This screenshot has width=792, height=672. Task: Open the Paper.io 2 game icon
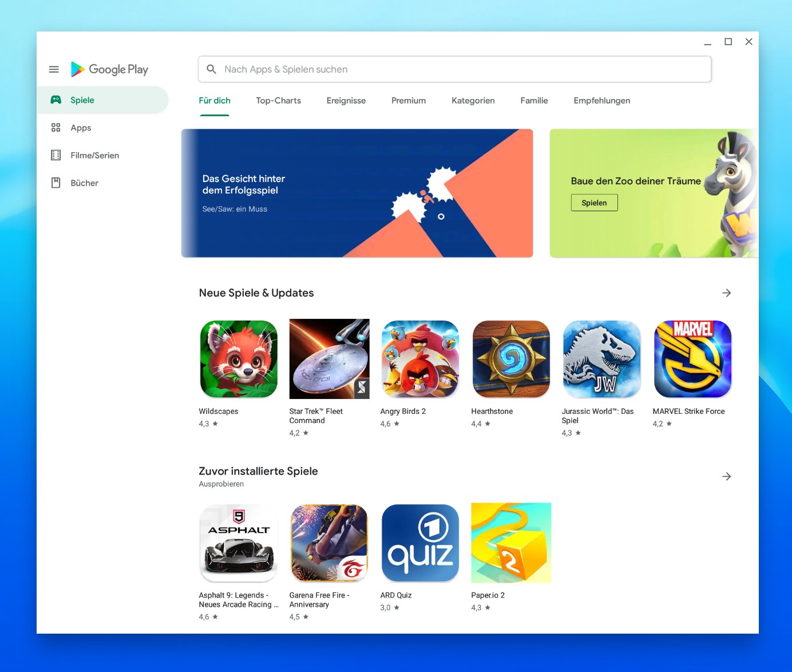511,543
